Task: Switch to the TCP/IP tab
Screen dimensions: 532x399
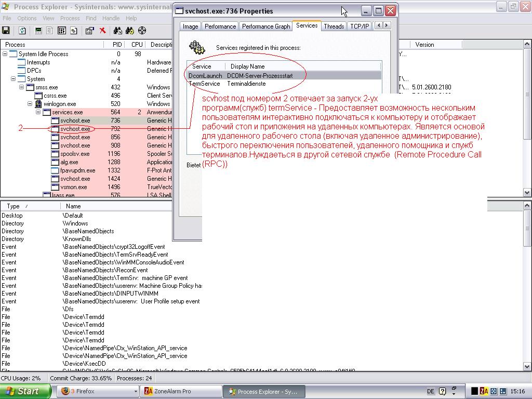Action: 360,26
